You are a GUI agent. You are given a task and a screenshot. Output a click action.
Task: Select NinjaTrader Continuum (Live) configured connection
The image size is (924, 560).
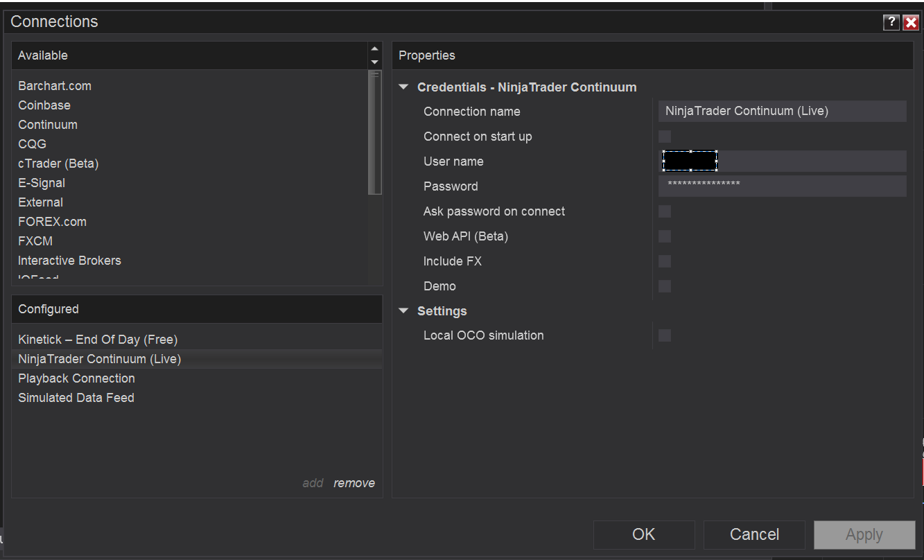[197, 359]
